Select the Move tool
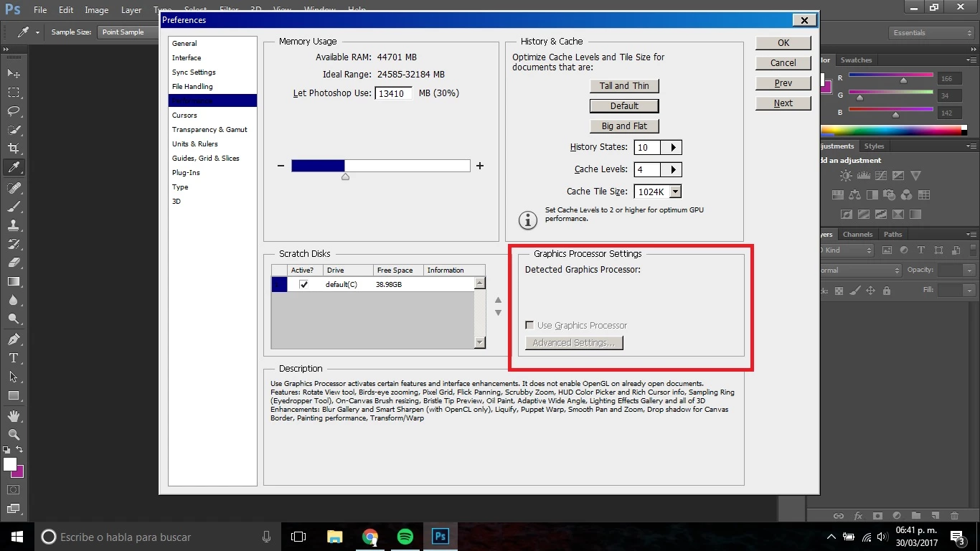The width and height of the screenshot is (980, 551). pos(14,74)
